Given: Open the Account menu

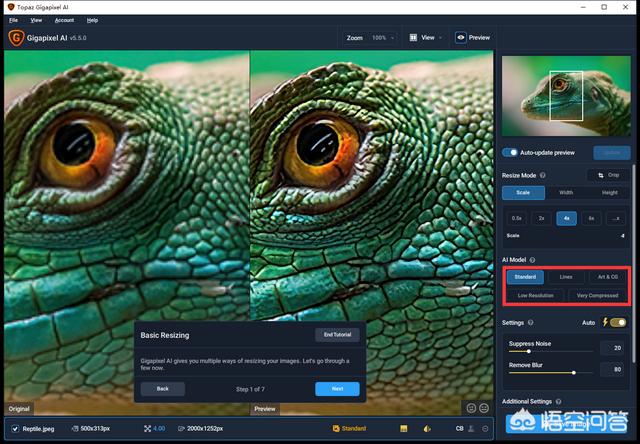Looking at the screenshot, I should [x=64, y=20].
